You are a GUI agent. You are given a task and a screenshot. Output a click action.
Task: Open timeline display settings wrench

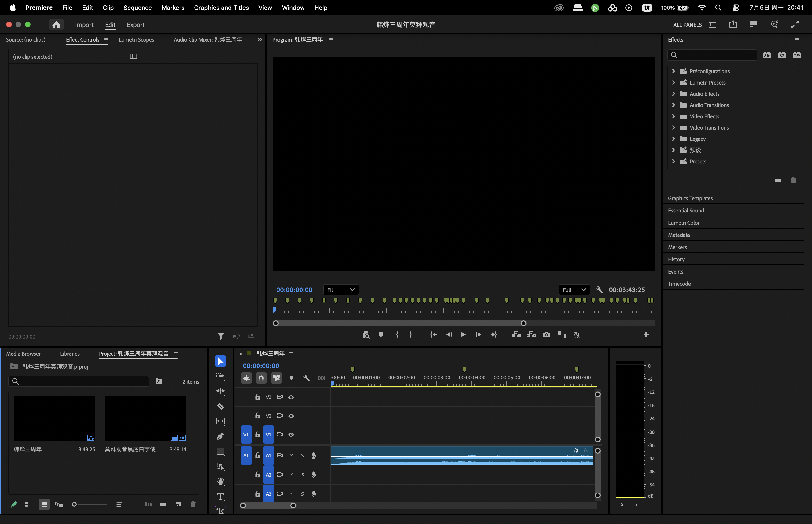[x=306, y=378]
